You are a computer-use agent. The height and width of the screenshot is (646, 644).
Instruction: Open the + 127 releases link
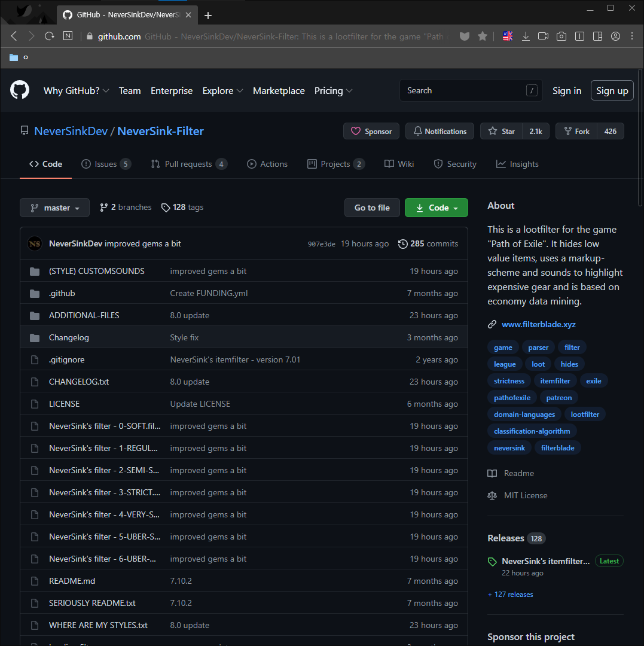(x=510, y=595)
